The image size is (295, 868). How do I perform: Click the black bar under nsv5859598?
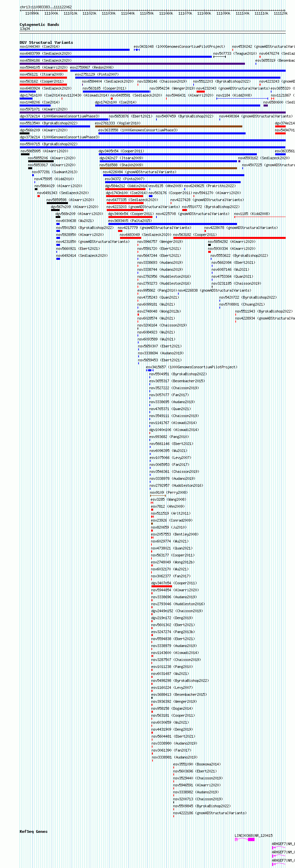(57, 203)
